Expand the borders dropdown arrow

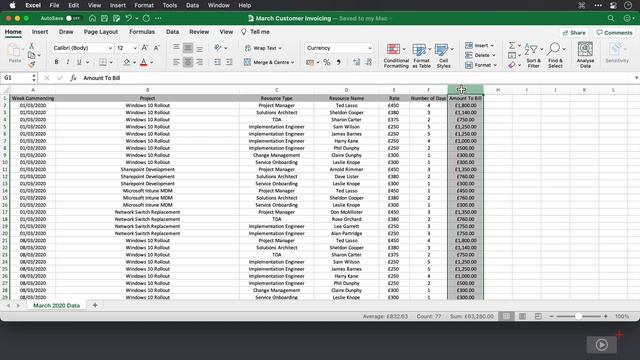[x=111, y=62]
